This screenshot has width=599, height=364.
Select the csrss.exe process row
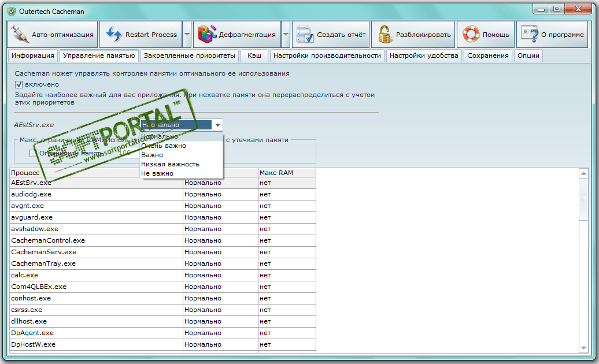(x=162, y=310)
